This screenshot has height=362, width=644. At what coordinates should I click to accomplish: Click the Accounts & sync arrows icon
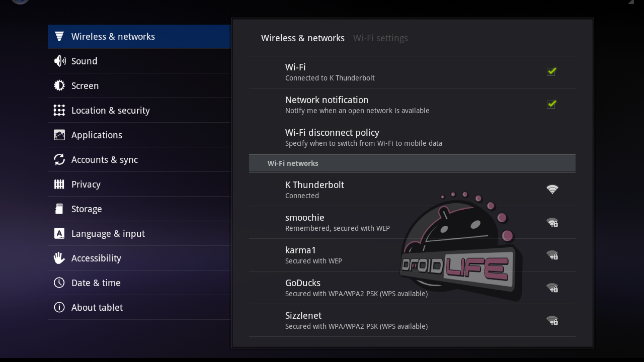(59, 160)
